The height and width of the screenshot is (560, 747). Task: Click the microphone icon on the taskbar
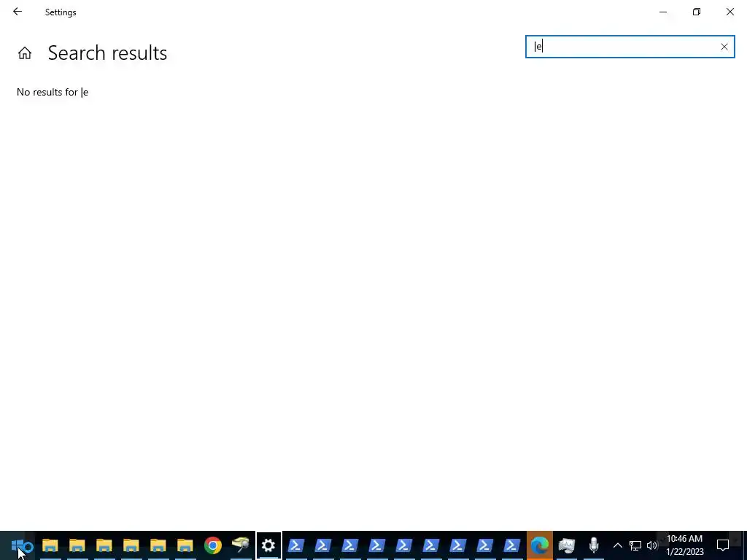(594, 545)
